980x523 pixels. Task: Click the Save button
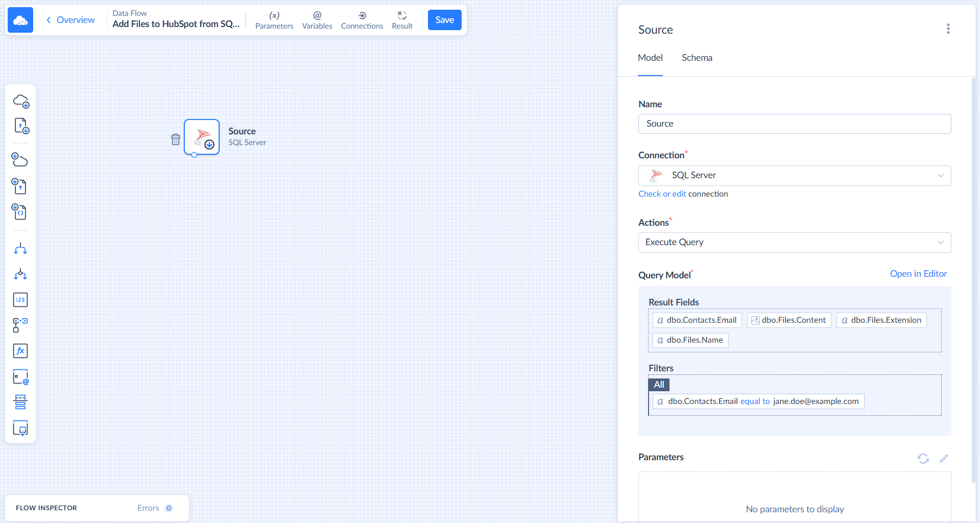pos(444,20)
